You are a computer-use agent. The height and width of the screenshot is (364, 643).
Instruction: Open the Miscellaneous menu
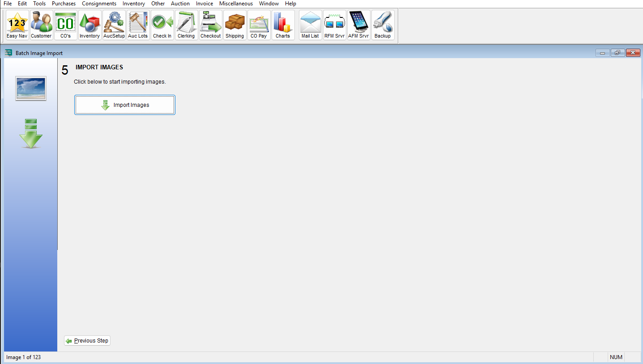point(236,4)
